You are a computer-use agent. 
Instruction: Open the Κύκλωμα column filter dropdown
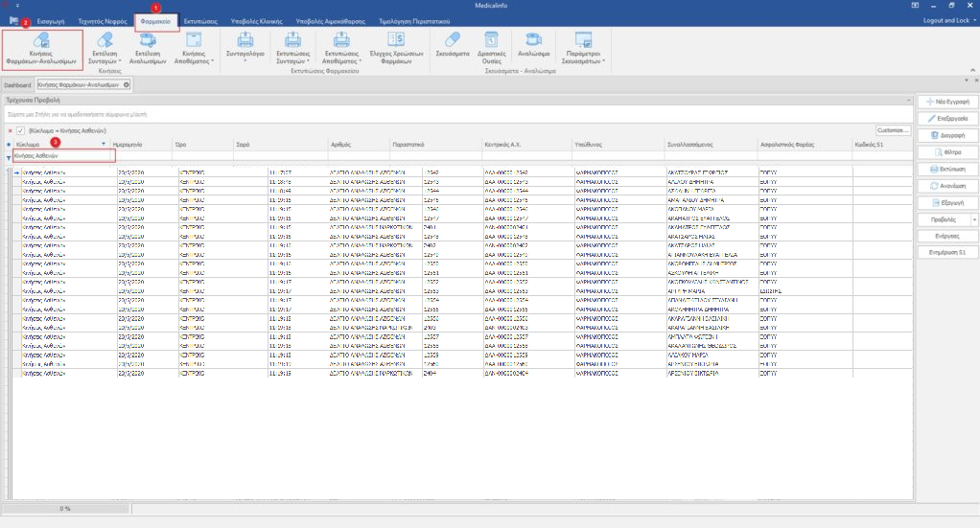[x=103, y=144]
